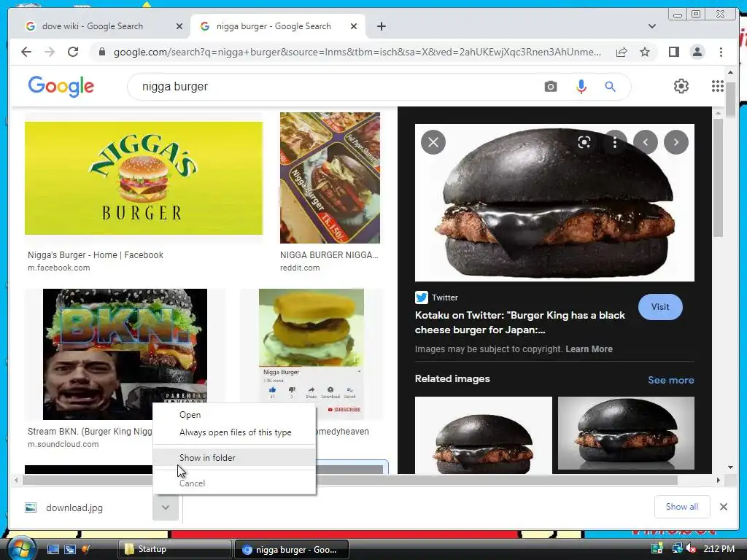Open Chrome profile avatar menu
The height and width of the screenshot is (560, 747).
697,52
